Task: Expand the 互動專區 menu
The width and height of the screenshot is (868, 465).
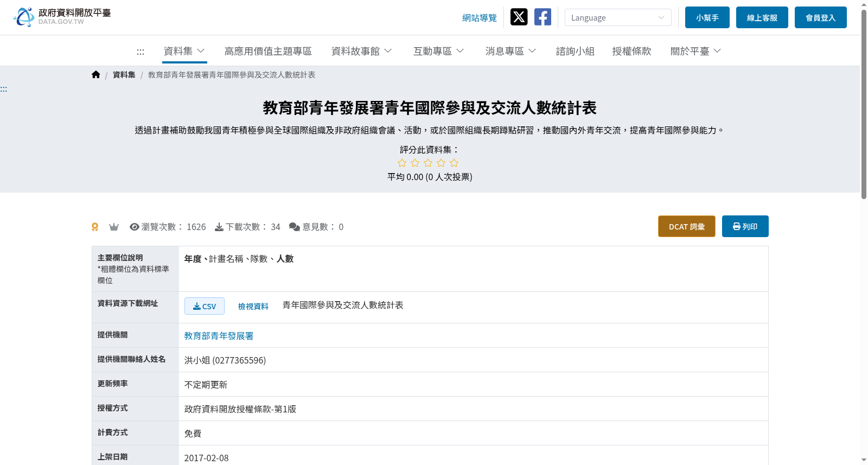Action: tap(439, 51)
